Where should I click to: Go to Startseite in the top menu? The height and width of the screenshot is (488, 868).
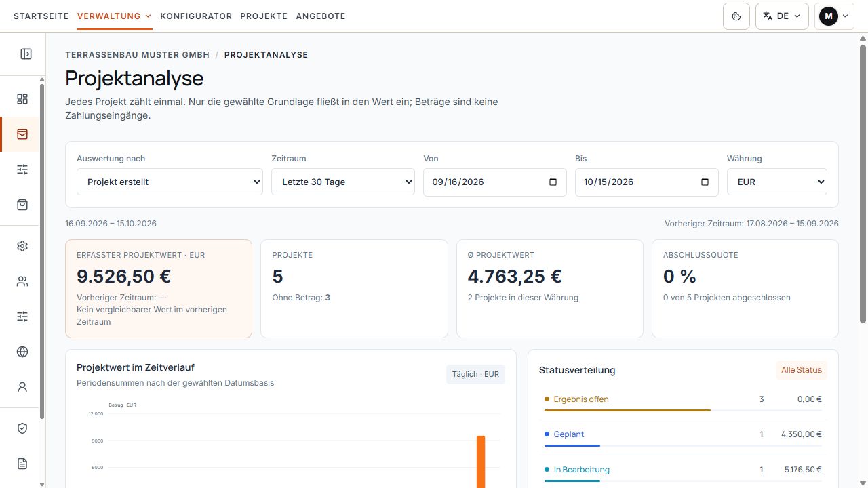[41, 16]
